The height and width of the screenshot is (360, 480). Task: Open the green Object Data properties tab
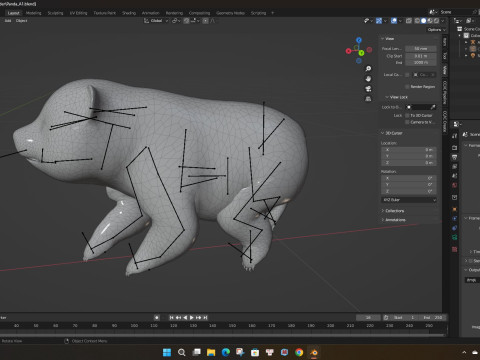click(455, 237)
